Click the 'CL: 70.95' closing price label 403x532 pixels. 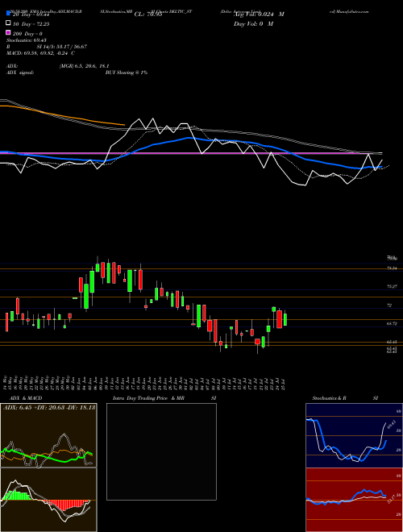[148, 15]
